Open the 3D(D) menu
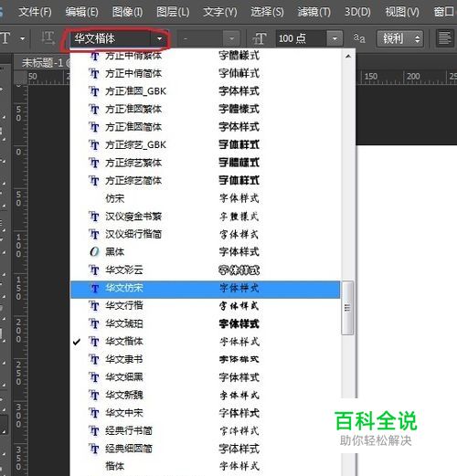 point(357,12)
